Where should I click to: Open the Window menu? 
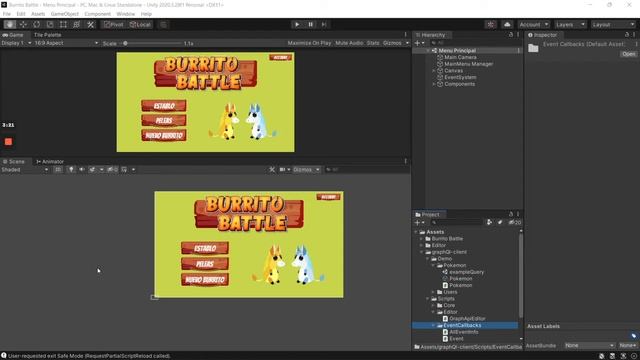[125, 14]
